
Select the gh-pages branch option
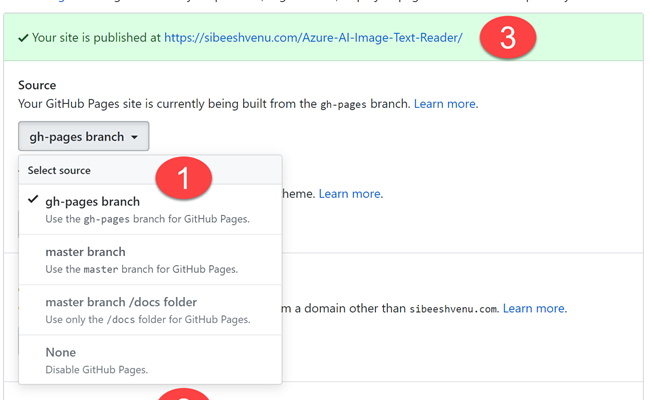point(150,210)
